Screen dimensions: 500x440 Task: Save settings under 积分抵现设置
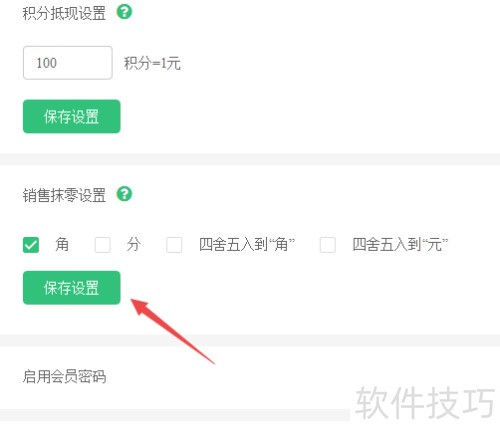[72, 116]
